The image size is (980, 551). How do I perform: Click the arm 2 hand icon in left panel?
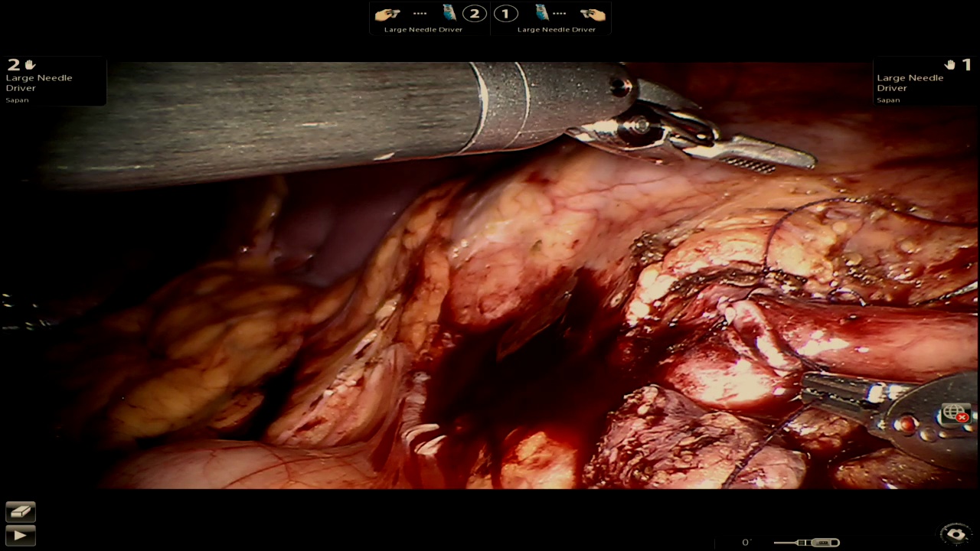coord(31,65)
